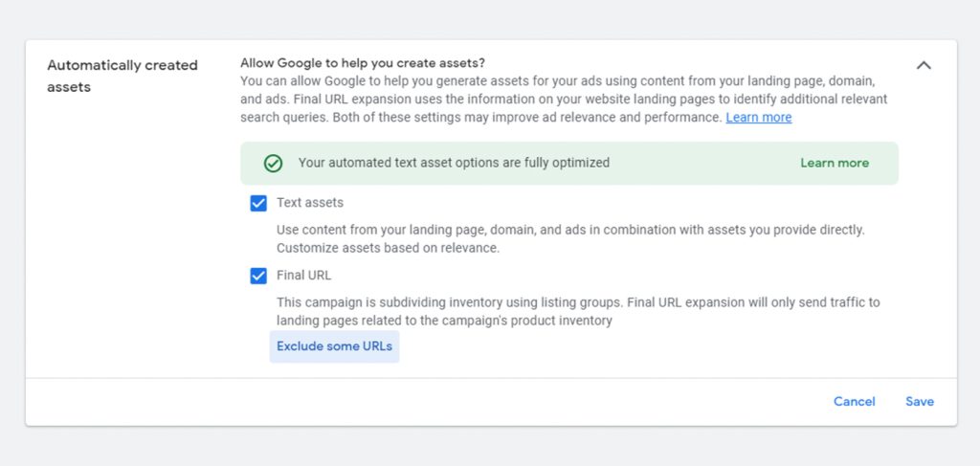
Task: Collapse the Automatically created assets section
Action: [924, 65]
